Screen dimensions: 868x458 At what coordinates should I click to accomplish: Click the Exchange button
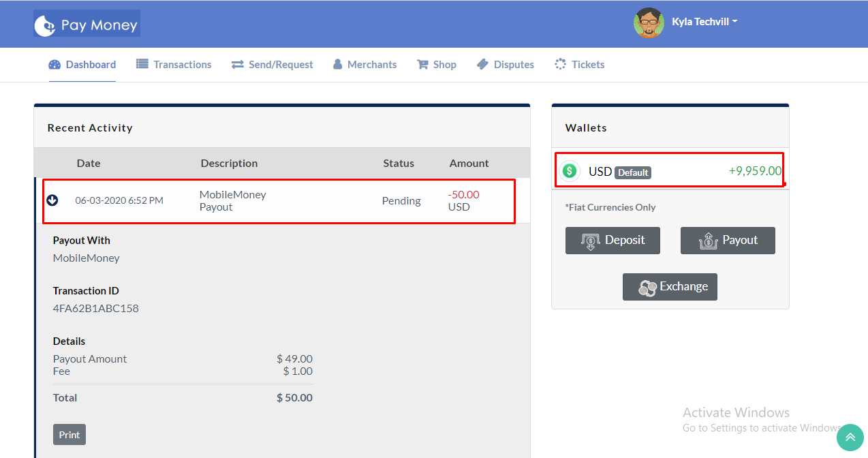[670, 287]
